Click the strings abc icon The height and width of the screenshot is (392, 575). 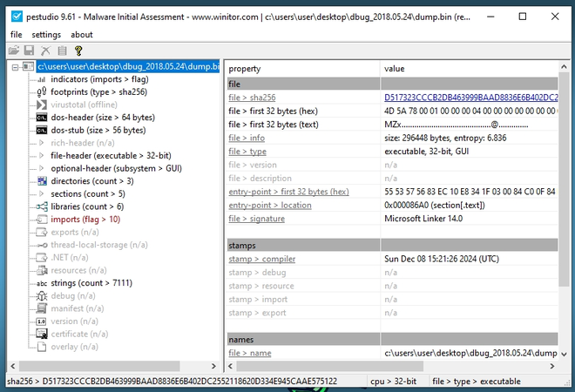click(42, 283)
